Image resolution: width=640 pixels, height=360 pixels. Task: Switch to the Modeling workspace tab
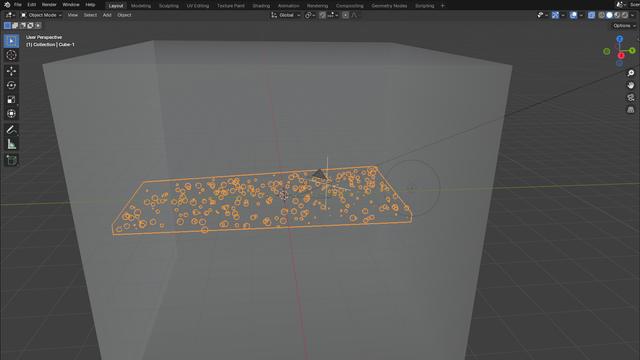141,6
